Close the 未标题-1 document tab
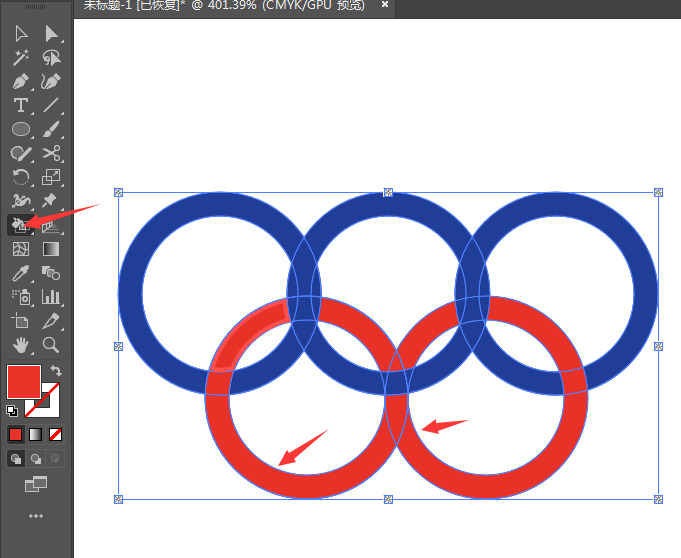Image resolution: width=681 pixels, height=558 pixels. 384,5
